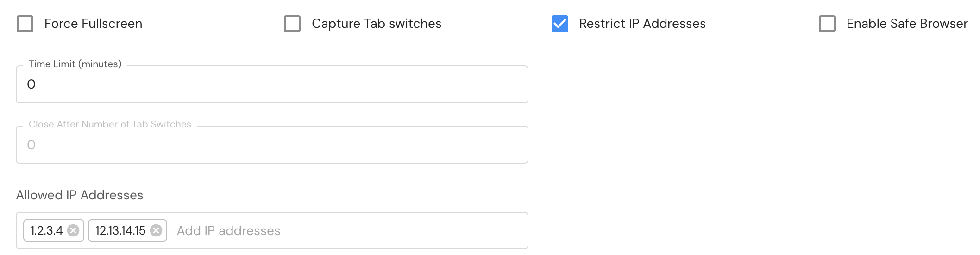Screen dimensions: 980x255
Task: Click the Close After Number of Tab Switches label
Action: tap(110, 124)
